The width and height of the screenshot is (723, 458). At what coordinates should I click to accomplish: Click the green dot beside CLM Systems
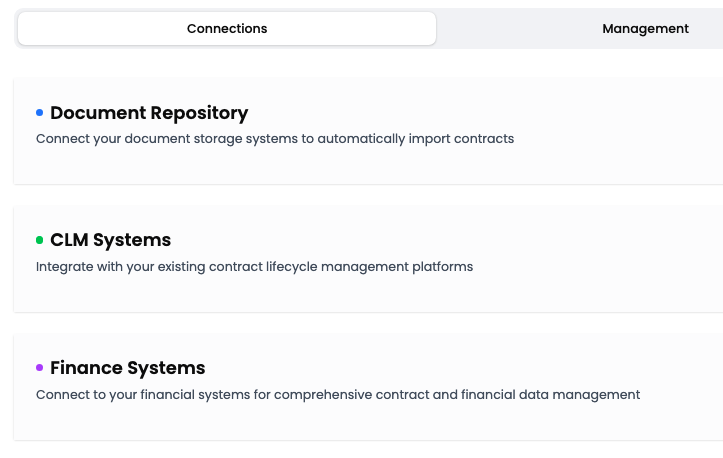pyautogui.click(x=40, y=240)
